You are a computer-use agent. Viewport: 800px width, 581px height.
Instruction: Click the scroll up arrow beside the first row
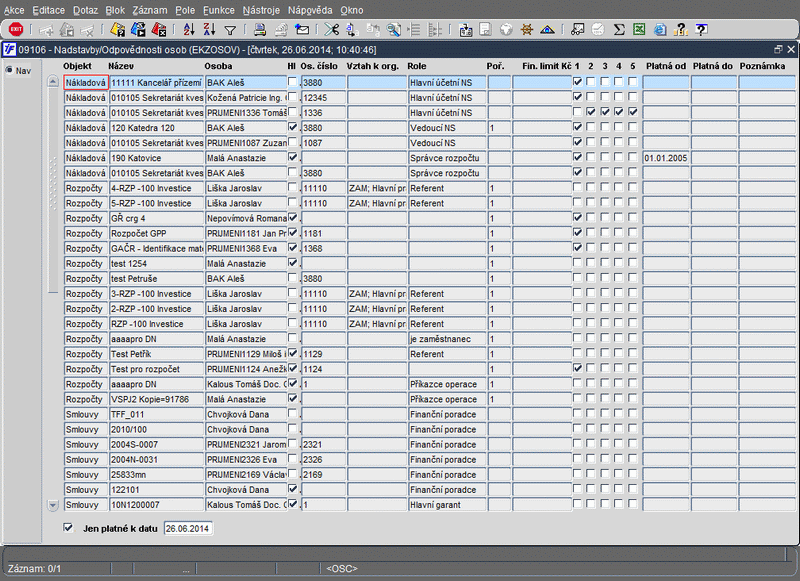[x=53, y=82]
